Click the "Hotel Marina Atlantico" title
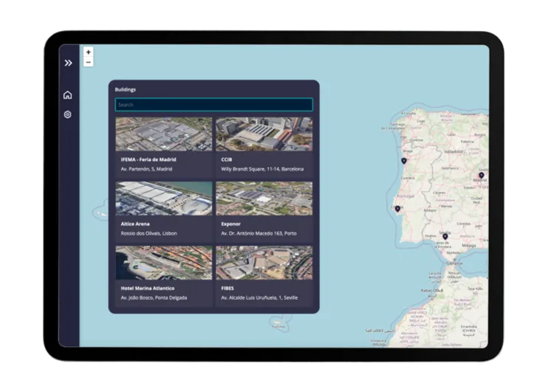This screenshot has height=392, width=554. (147, 288)
